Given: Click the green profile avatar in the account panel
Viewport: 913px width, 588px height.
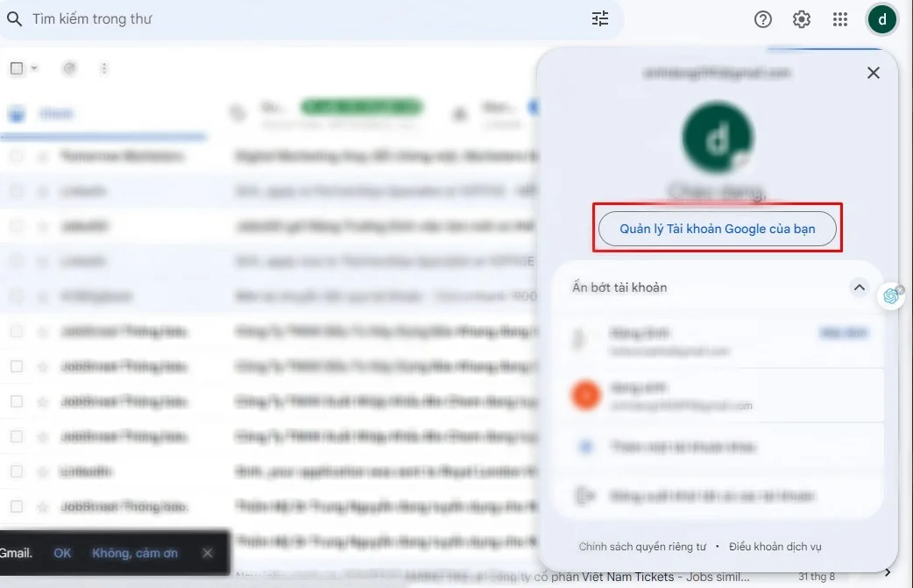Looking at the screenshot, I should pyautogui.click(x=718, y=137).
